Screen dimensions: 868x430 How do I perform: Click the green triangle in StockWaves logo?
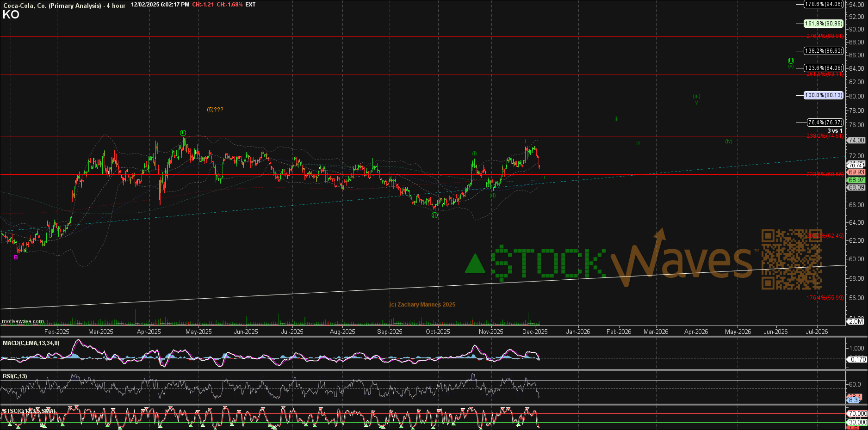[475, 264]
